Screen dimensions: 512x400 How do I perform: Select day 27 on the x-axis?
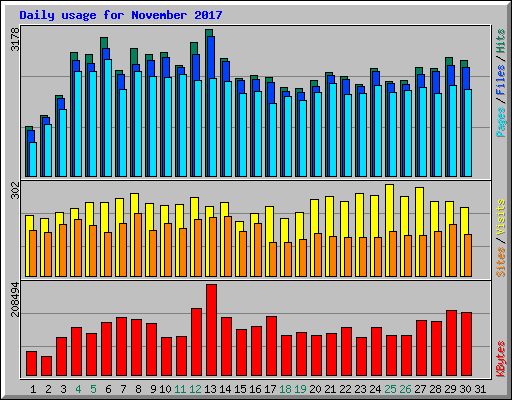point(420,389)
